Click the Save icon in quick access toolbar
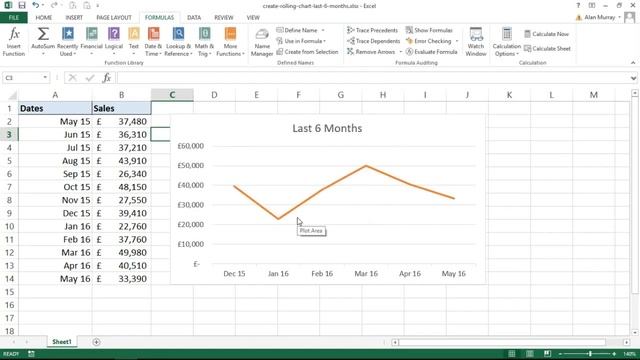Image resolution: width=640 pixels, height=360 pixels. [22, 5]
